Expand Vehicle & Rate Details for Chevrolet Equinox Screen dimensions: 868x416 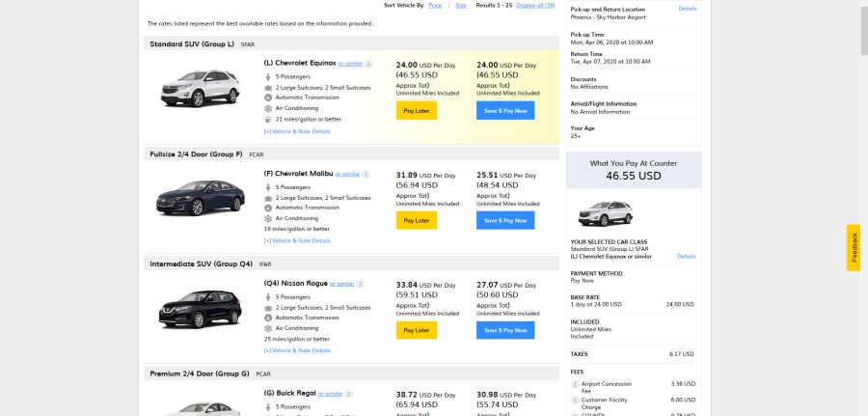point(297,131)
